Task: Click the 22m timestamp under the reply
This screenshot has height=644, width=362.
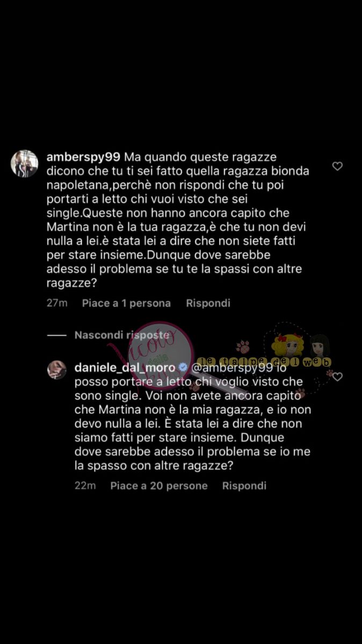Action: coord(85,486)
